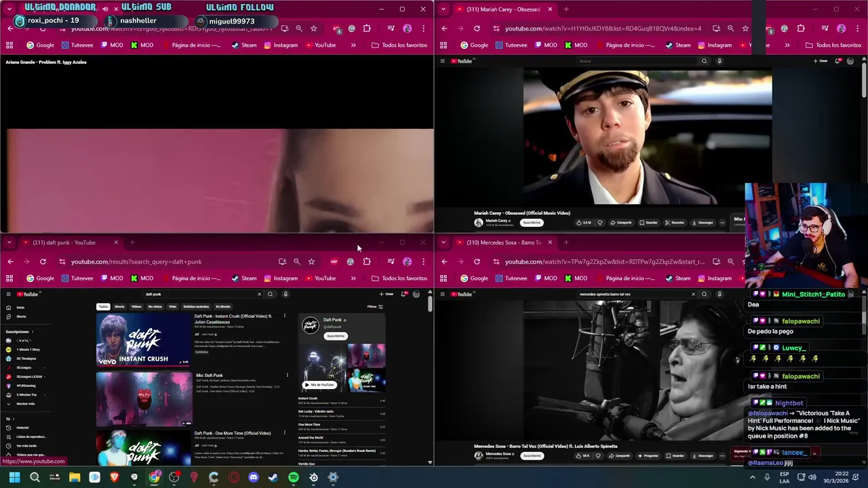Dislike the Mariah Carey Obsessed video
The image size is (868, 488).
pyautogui.click(x=599, y=222)
